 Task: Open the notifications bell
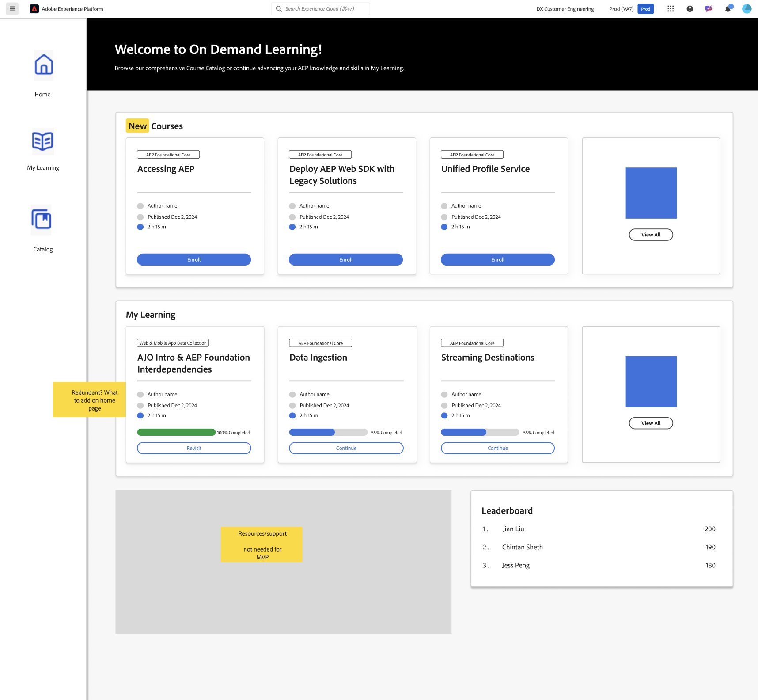[x=728, y=9]
